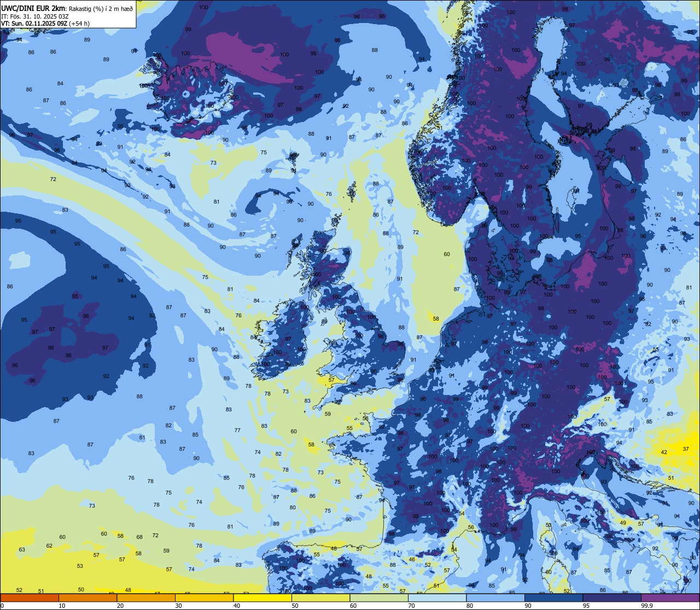Click the 30–40 amber legend segment

pyautogui.click(x=204, y=598)
